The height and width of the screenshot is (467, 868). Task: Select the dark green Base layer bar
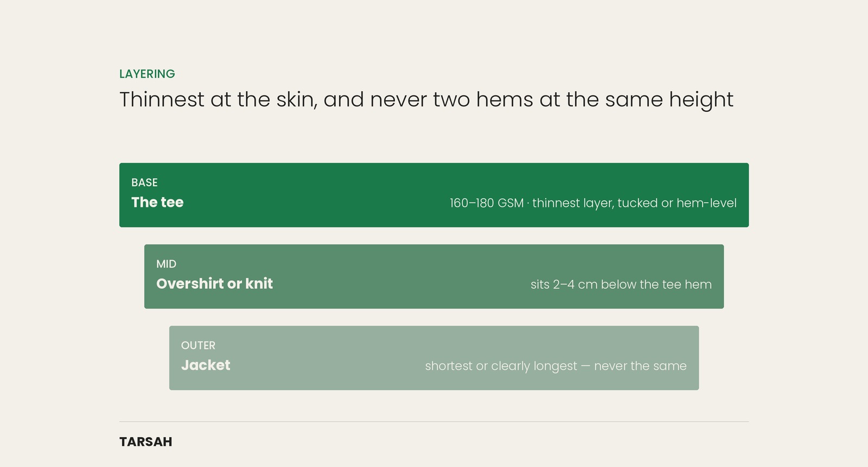(x=434, y=195)
